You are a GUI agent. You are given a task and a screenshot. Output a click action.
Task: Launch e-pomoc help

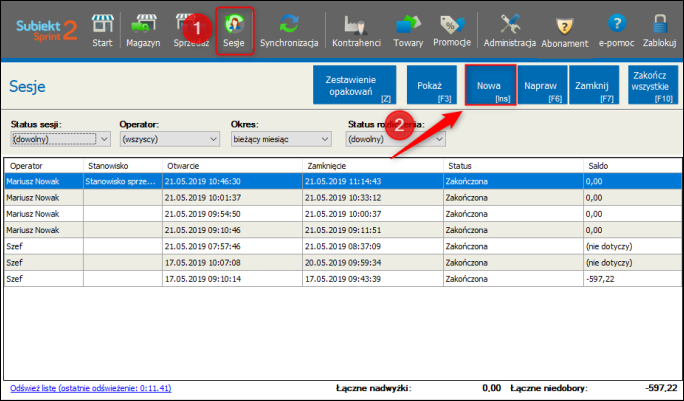617,29
